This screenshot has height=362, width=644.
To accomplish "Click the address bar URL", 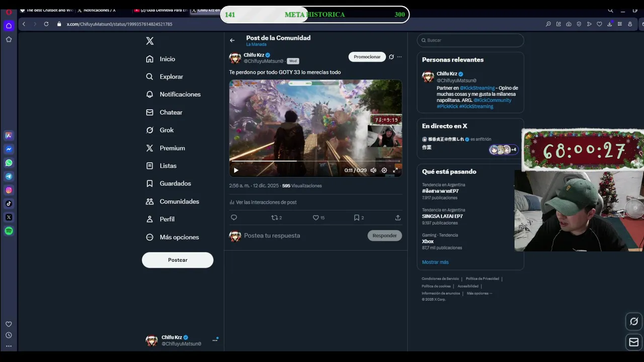I will [120, 24].
